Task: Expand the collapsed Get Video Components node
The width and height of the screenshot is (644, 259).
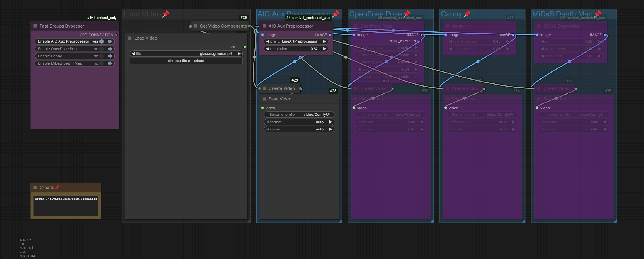Action: point(195,26)
